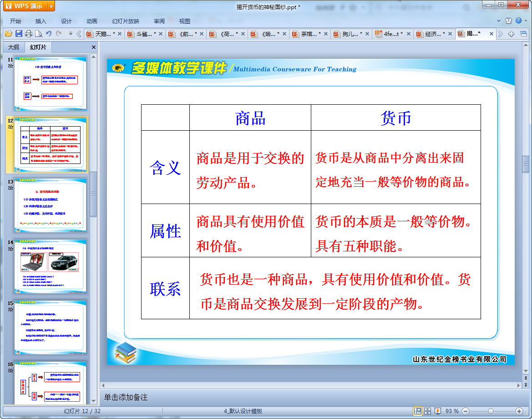The height and width of the screenshot is (419, 532).
Task: Open WPS 演示 application menu dropdown arrow
Action: [51, 6]
